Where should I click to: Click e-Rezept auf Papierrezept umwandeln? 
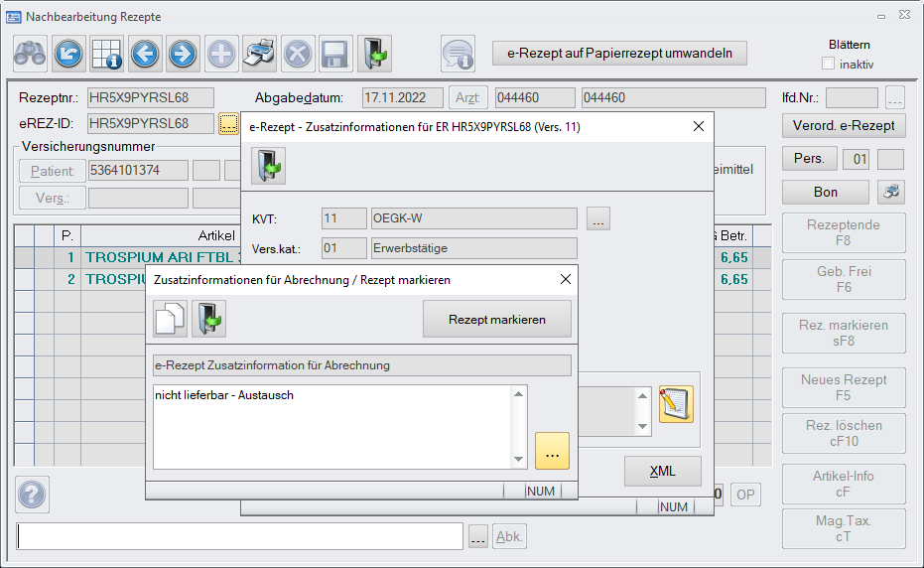[619, 54]
